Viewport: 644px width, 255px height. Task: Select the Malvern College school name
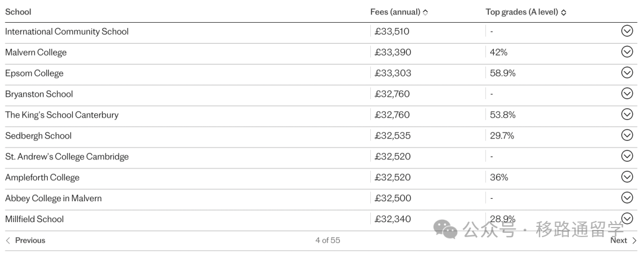pyautogui.click(x=36, y=52)
